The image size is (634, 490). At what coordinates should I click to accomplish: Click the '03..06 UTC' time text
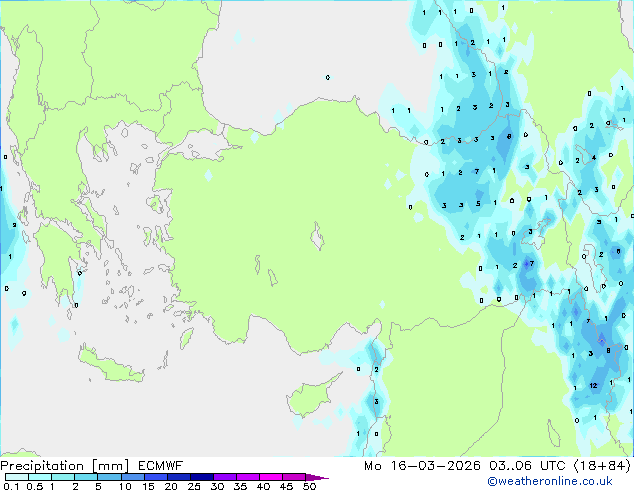(x=527, y=466)
